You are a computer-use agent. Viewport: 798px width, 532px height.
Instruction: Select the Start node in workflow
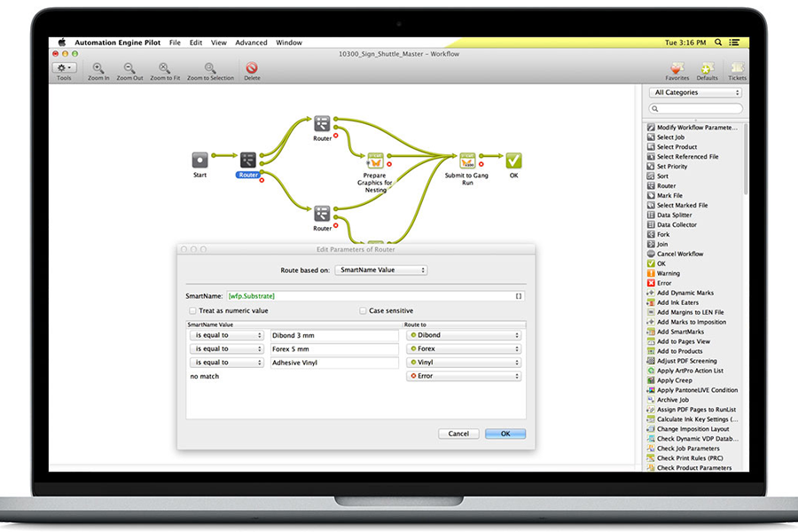[x=200, y=160]
